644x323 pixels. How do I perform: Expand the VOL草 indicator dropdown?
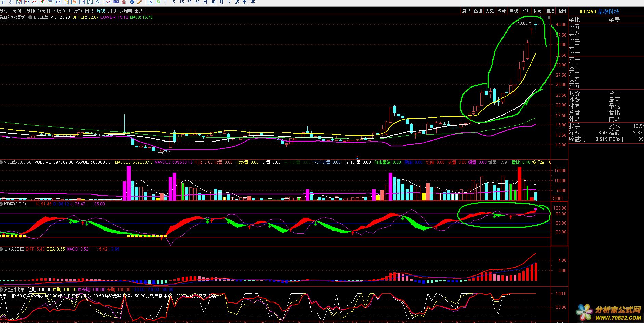pyautogui.click(x=2, y=162)
